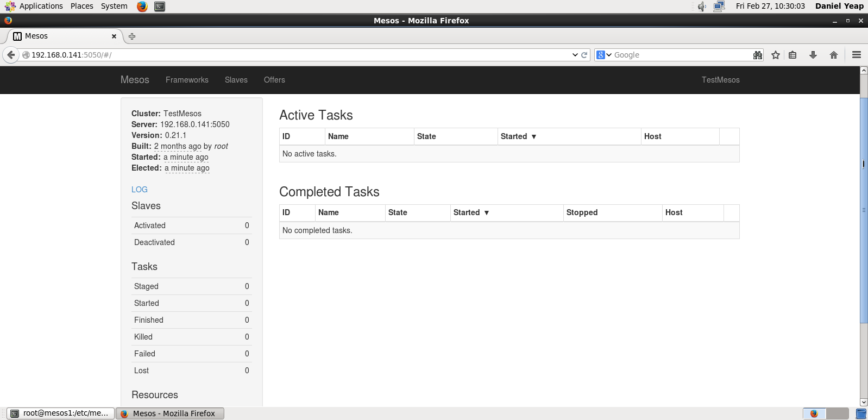Click the Deactivated slaves row

click(192, 242)
